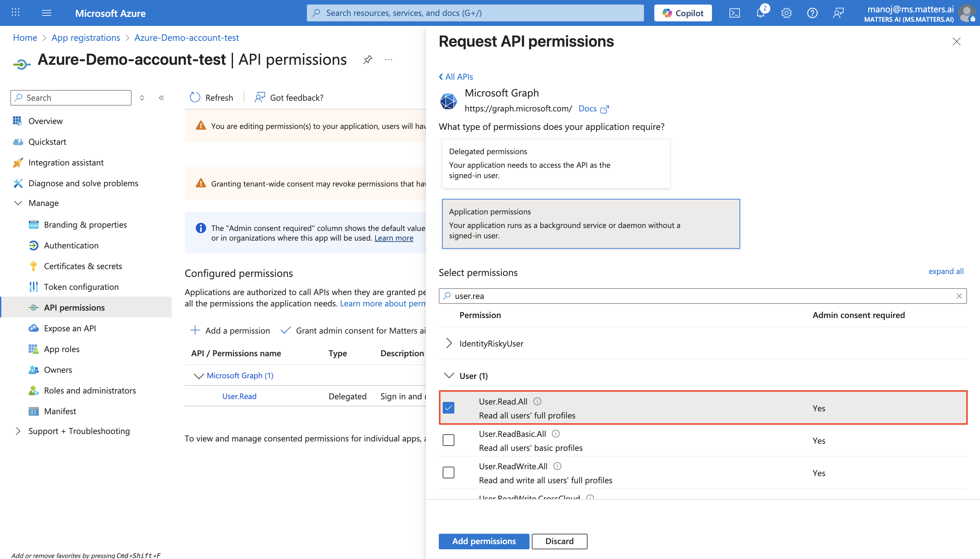
Task: Open the portal hamburger menu
Action: click(46, 13)
